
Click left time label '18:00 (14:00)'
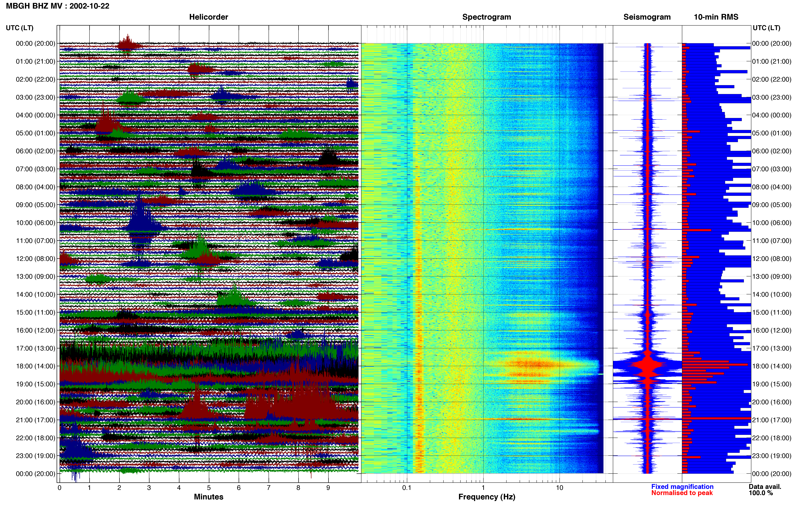pyautogui.click(x=36, y=366)
